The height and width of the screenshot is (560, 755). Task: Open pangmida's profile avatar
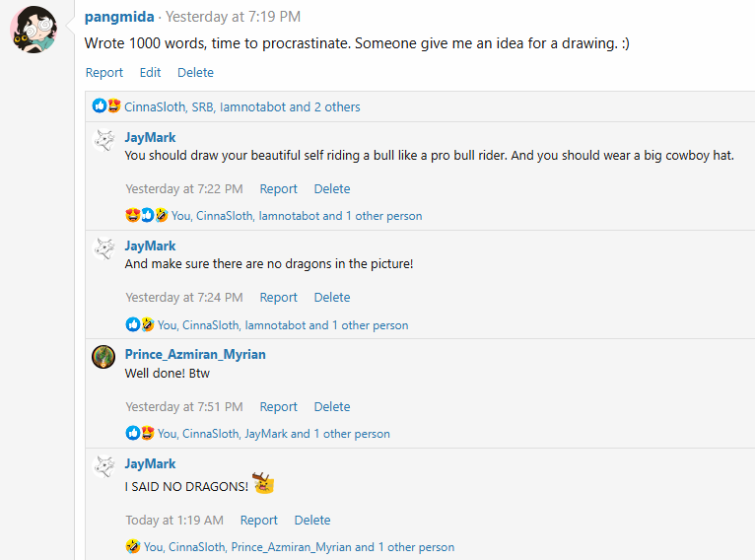pyautogui.click(x=34, y=30)
